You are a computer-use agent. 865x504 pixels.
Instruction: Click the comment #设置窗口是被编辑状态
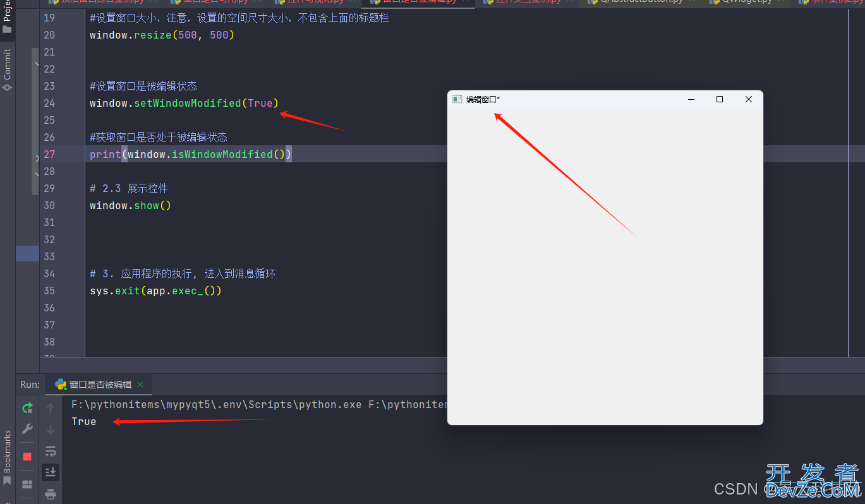(143, 86)
